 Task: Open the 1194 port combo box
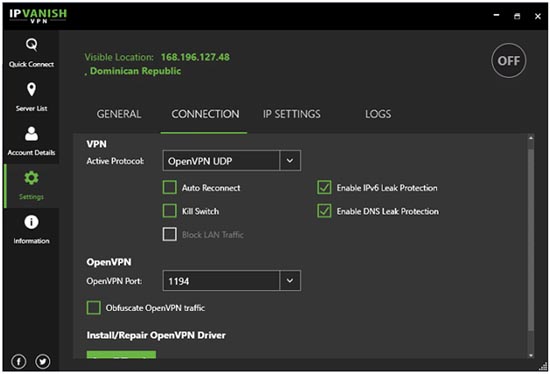(232, 281)
